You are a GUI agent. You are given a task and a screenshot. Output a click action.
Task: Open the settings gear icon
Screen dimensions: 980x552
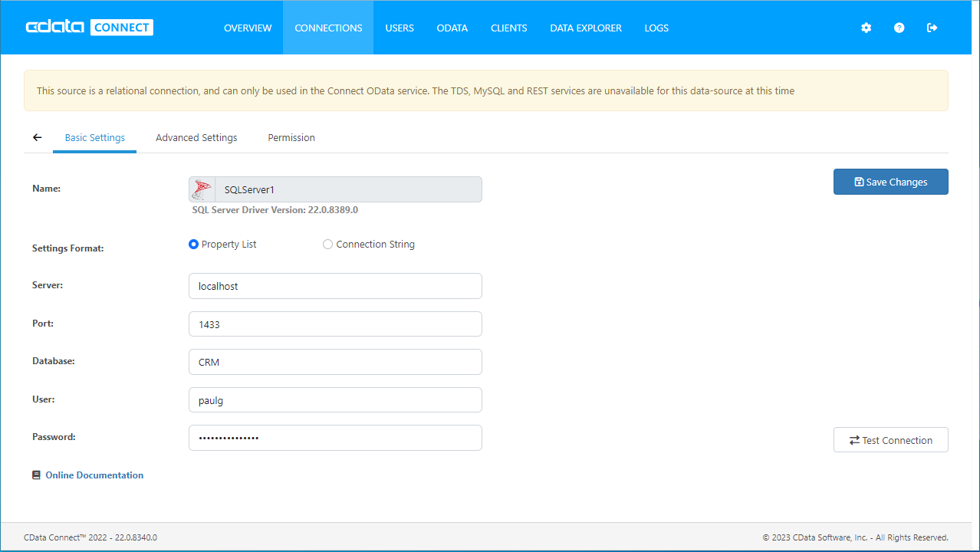point(867,28)
